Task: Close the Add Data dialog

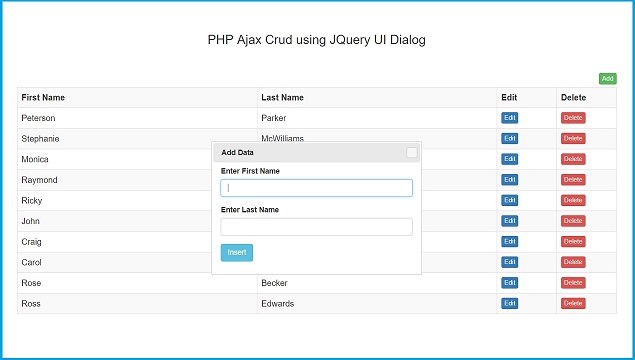Action: [411, 153]
